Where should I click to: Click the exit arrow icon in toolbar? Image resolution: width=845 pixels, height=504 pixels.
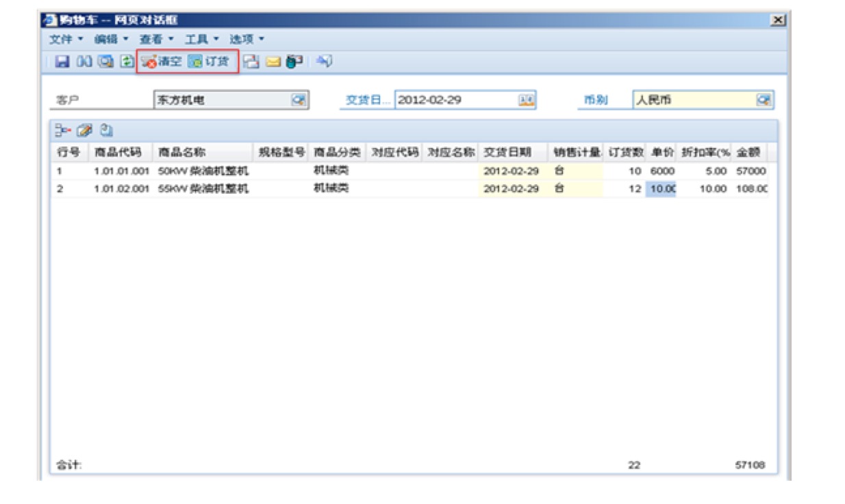325,62
